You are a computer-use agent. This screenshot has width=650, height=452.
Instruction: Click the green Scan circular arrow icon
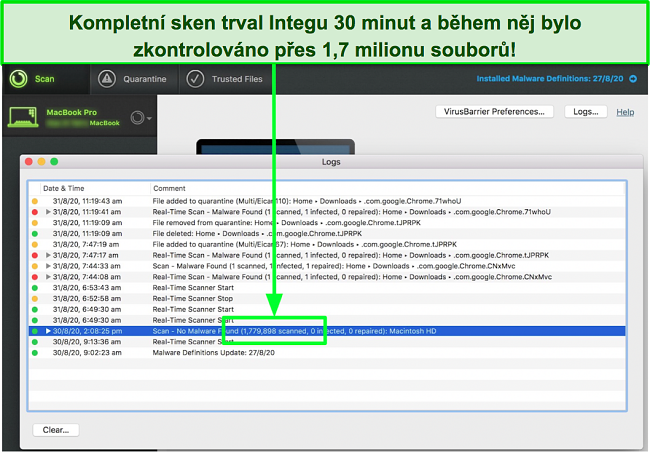(x=18, y=79)
